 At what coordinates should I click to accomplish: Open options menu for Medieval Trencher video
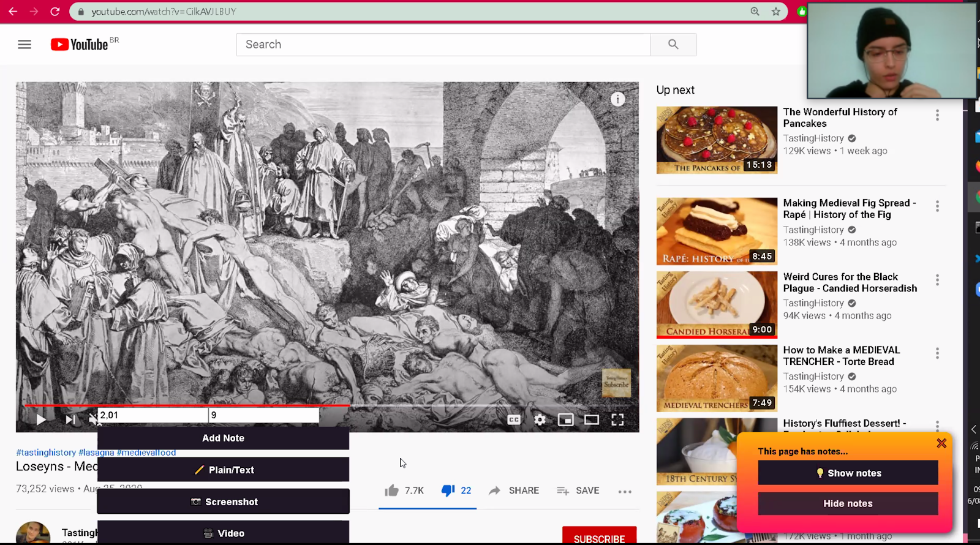click(937, 353)
